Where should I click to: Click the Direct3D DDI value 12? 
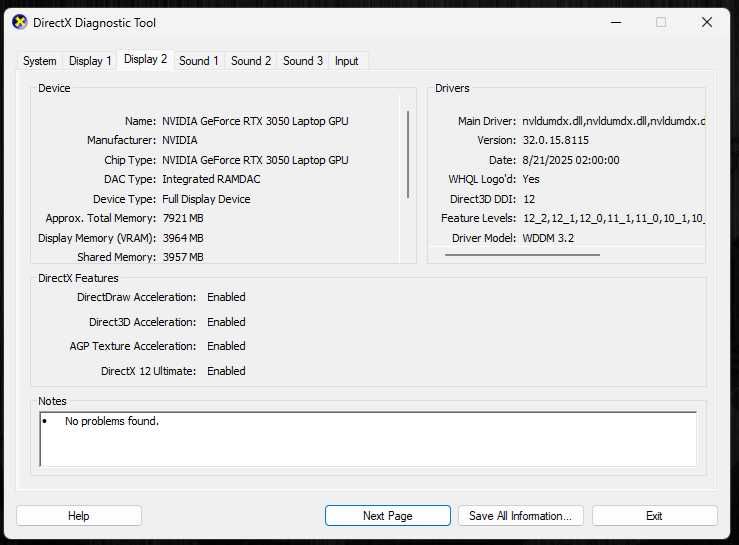click(x=529, y=199)
